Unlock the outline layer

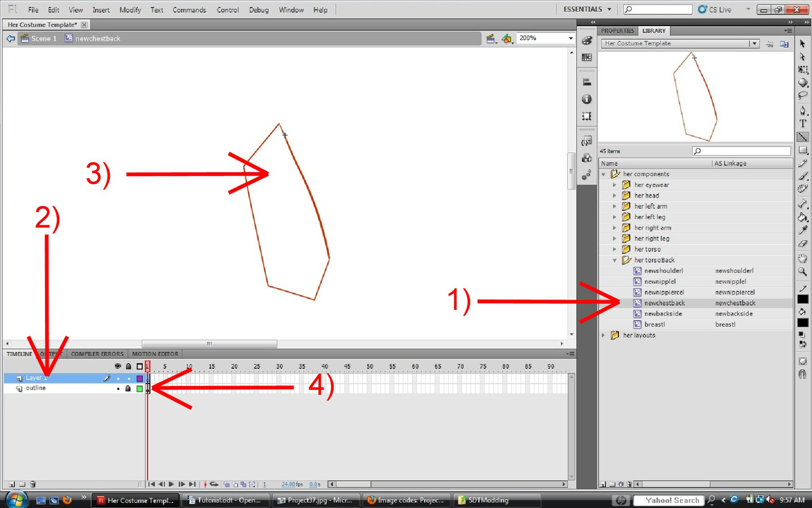[x=128, y=389]
